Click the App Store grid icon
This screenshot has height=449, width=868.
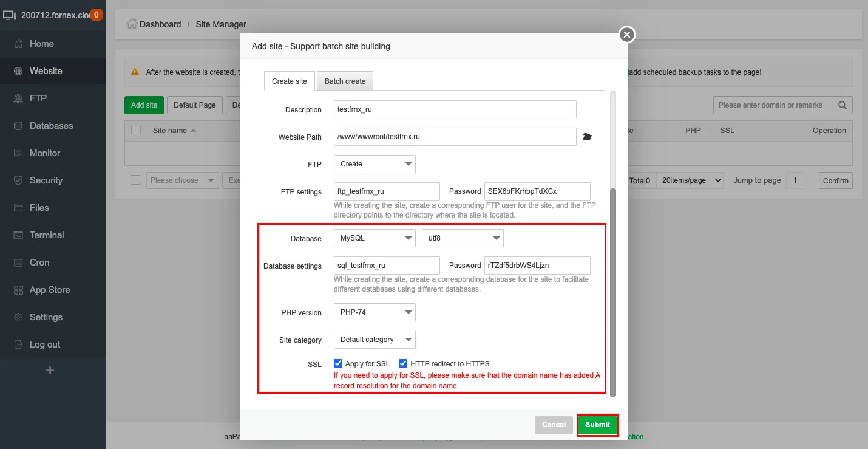(x=18, y=290)
